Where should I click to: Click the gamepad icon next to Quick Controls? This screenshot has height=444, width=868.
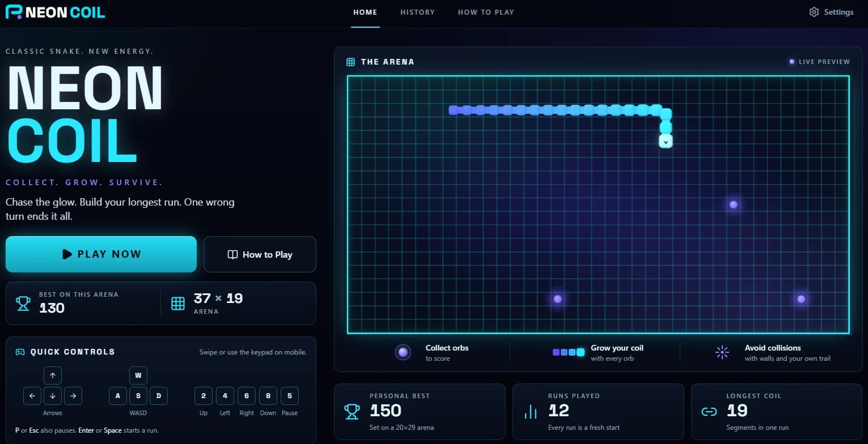pos(20,352)
